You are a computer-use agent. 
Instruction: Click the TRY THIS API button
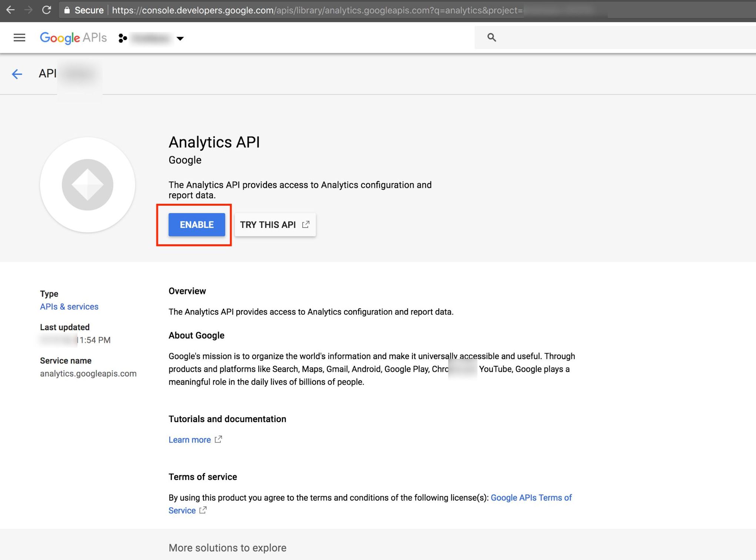(275, 225)
